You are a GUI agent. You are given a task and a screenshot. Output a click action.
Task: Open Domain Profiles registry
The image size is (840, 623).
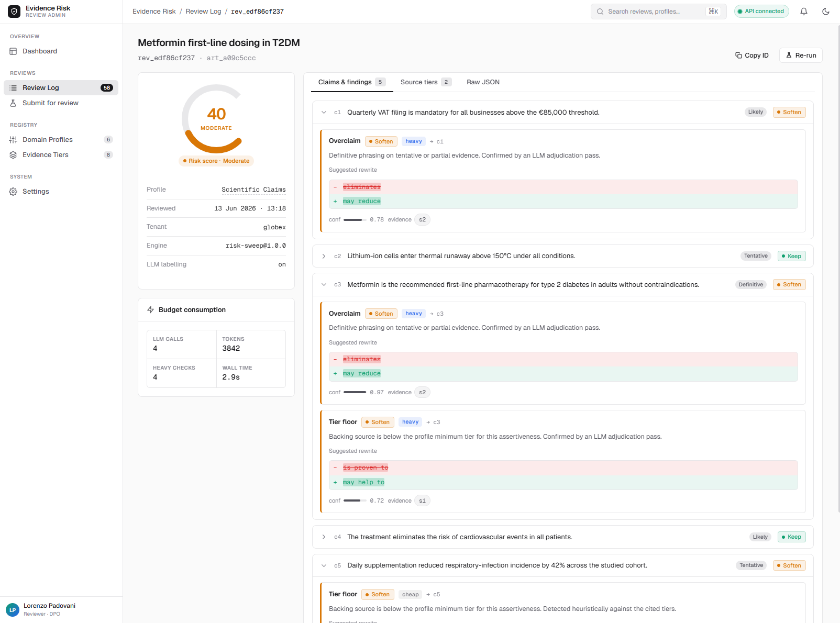coord(61,140)
